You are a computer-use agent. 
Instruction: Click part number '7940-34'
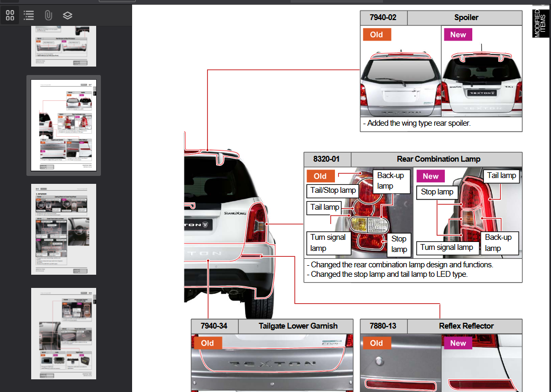[213, 326]
